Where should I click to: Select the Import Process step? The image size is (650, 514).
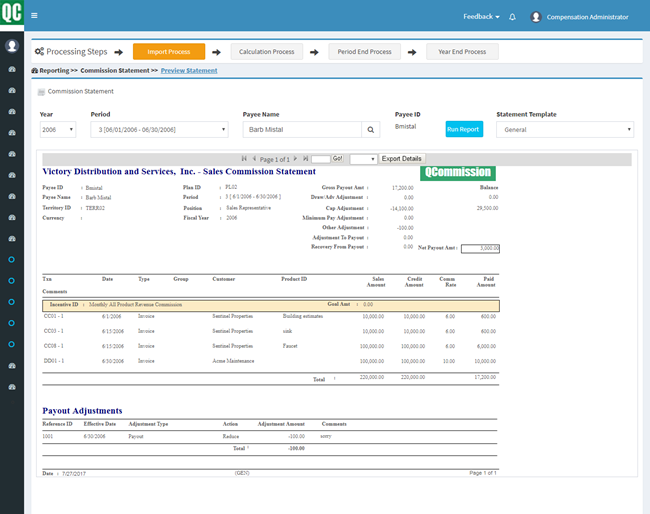[x=169, y=52]
